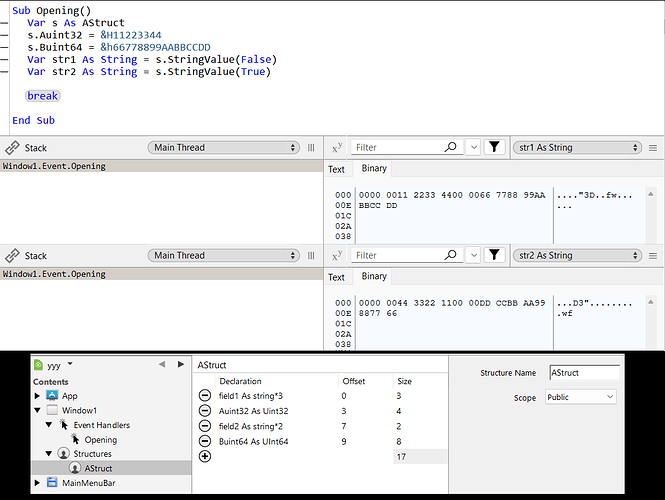Click the Declaration column header

pyautogui.click(x=240, y=381)
